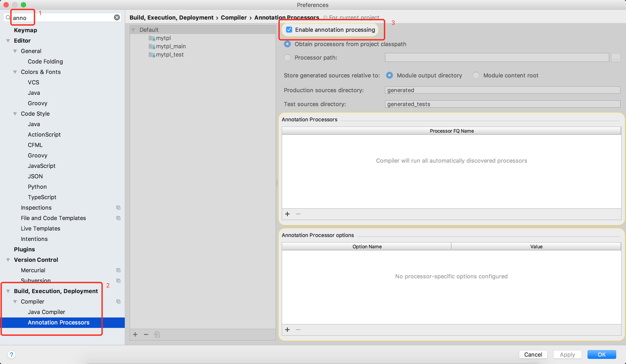Click the Cancel button

[533, 355]
